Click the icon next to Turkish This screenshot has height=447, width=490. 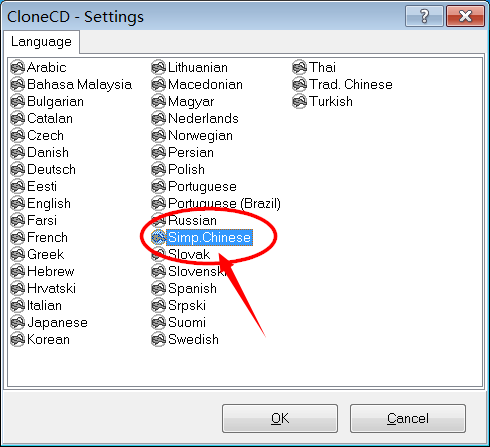[x=300, y=101]
